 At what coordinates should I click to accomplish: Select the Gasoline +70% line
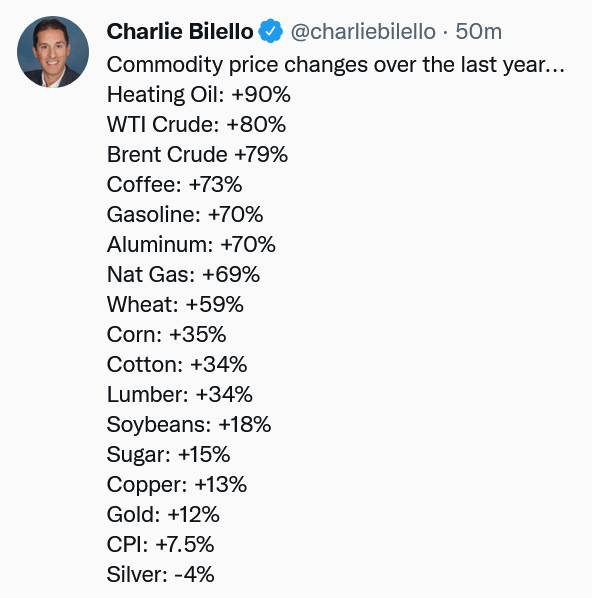185,214
